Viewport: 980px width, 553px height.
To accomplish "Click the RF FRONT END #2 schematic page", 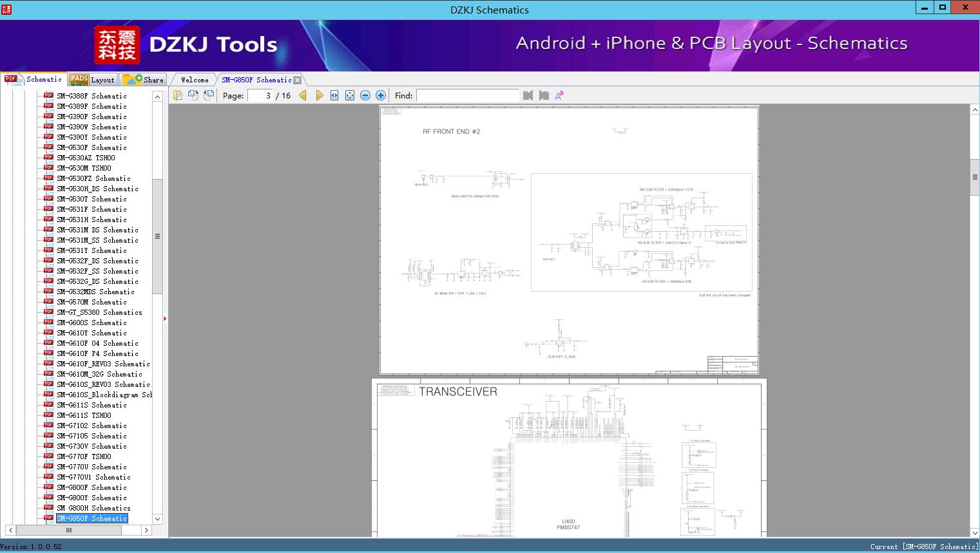I will (x=569, y=240).
